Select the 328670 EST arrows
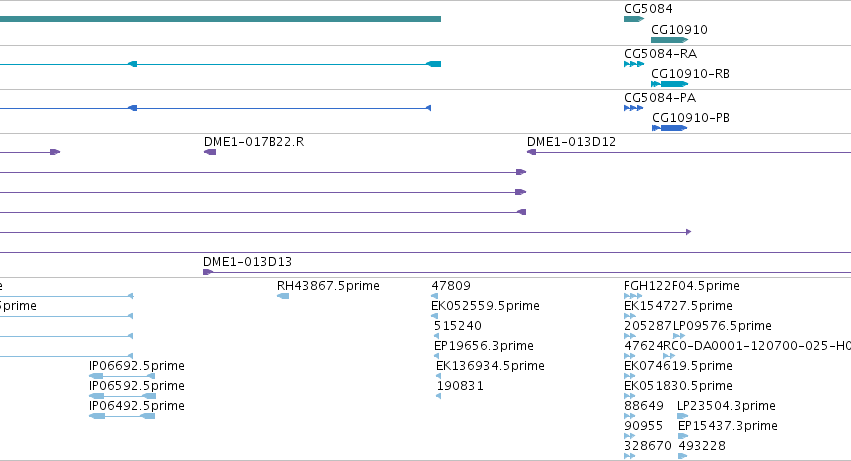This screenshot has height=461, width=851. pyautogui.click(x=630, y=456)
